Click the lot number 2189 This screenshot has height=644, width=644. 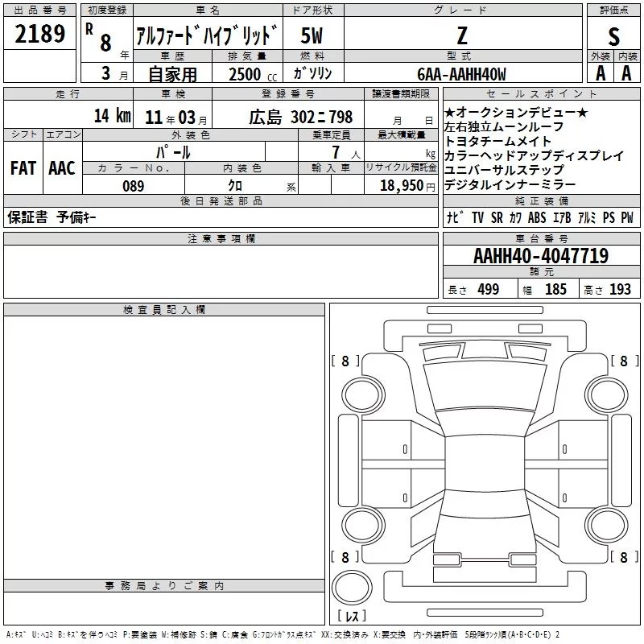39,34
